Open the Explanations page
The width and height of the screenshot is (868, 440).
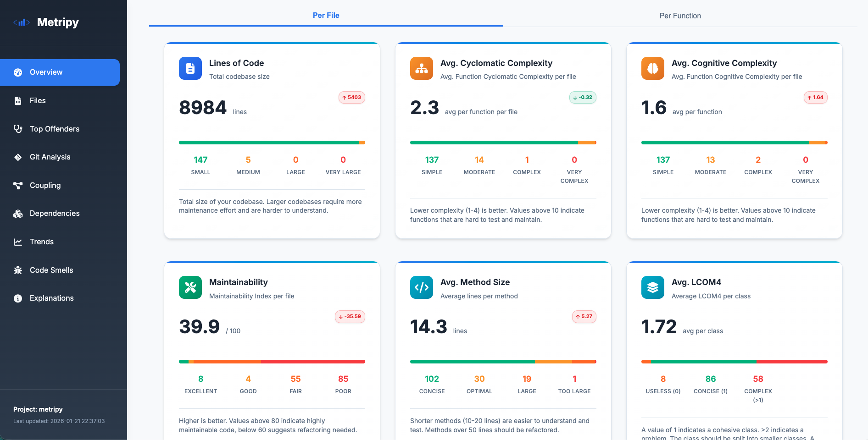coord(51,298)
